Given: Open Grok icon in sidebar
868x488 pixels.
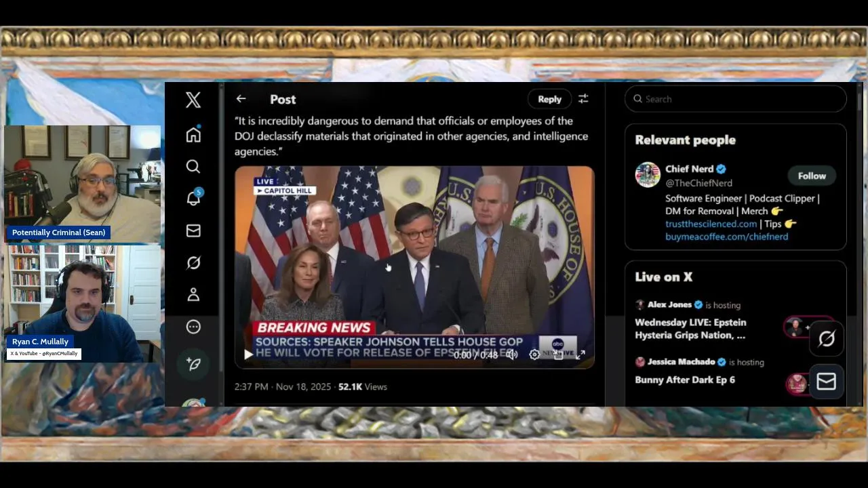Looking at the screenshot, I should pyautogui.click(x=193, y=262).
